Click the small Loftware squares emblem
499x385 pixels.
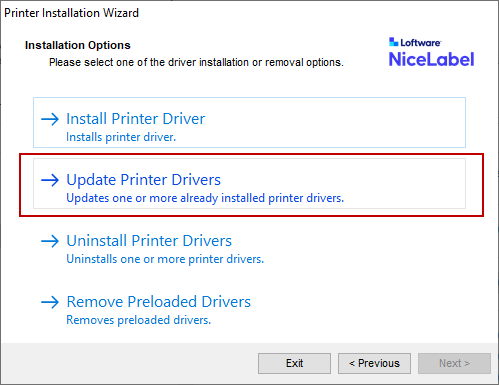(x=393, y=42)
